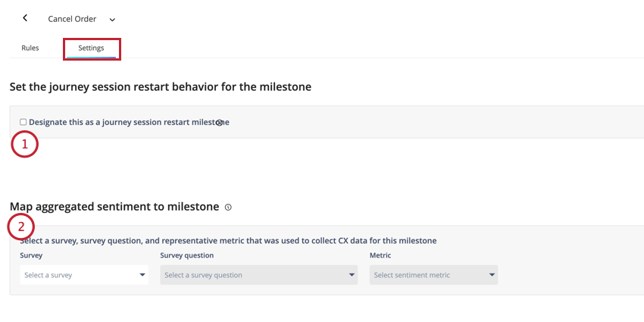Click the arrow icon in the Survey field
Screen dimensions: 644x322
(x=142, y=275)
